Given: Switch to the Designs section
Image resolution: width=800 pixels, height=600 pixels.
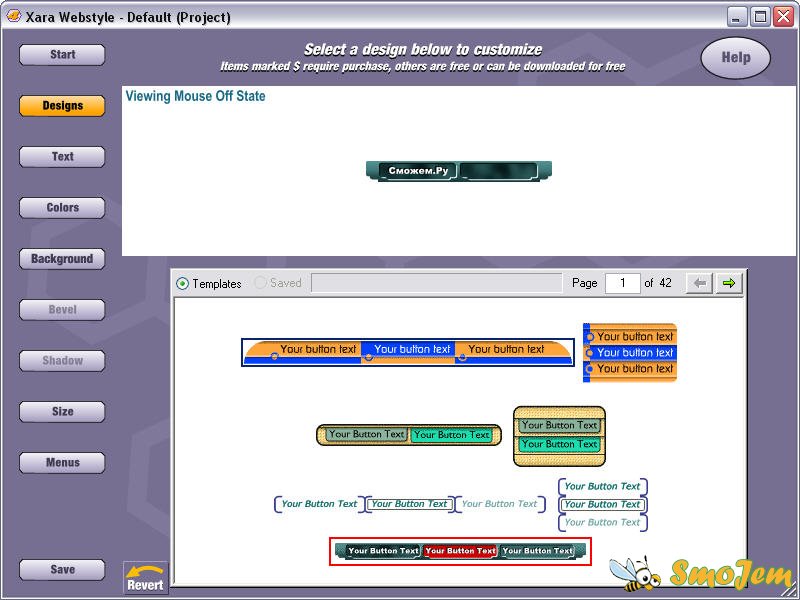Looking at the screenshot, I should tap(62, 106).
